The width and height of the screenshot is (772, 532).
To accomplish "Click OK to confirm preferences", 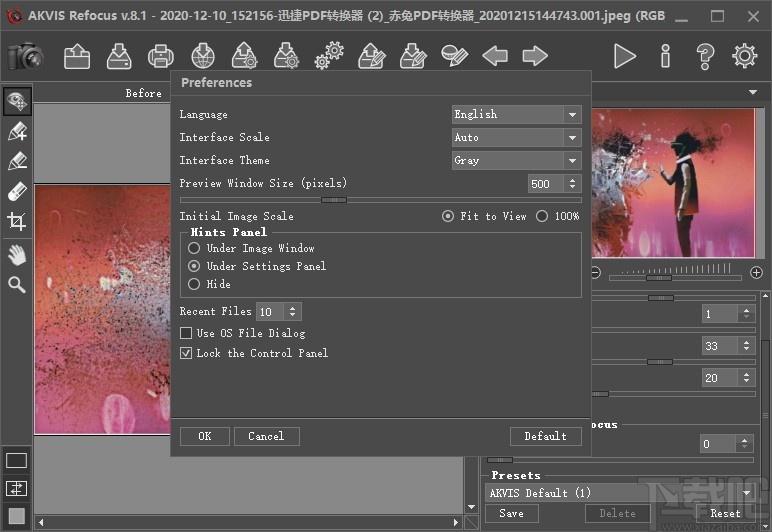I will [204, 436].
